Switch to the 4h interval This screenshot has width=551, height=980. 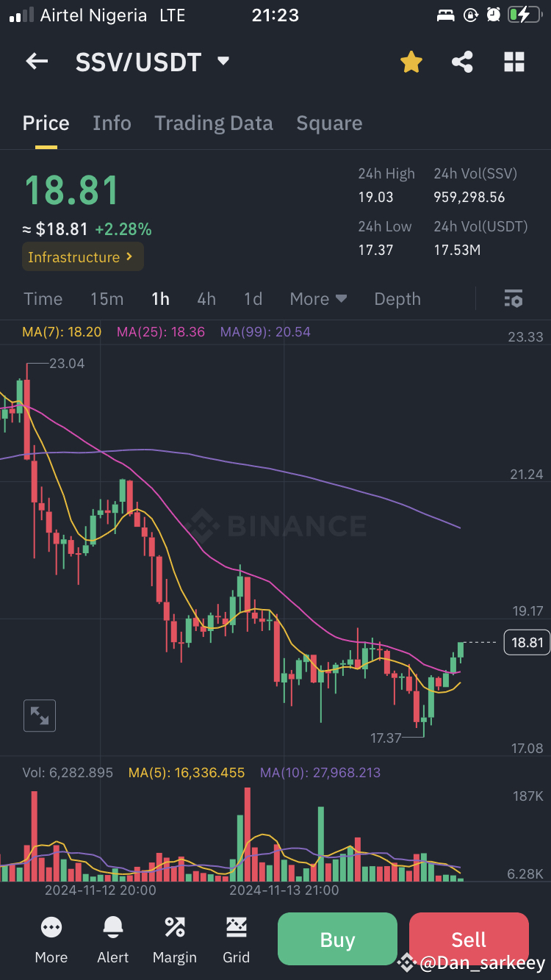(x=206, y=299)
